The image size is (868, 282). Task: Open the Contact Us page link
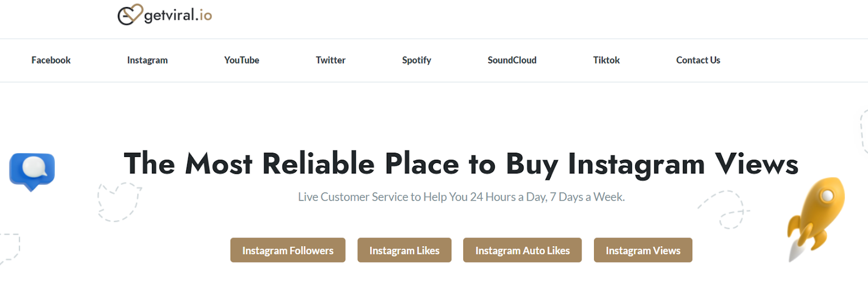[x=698, y=60]
